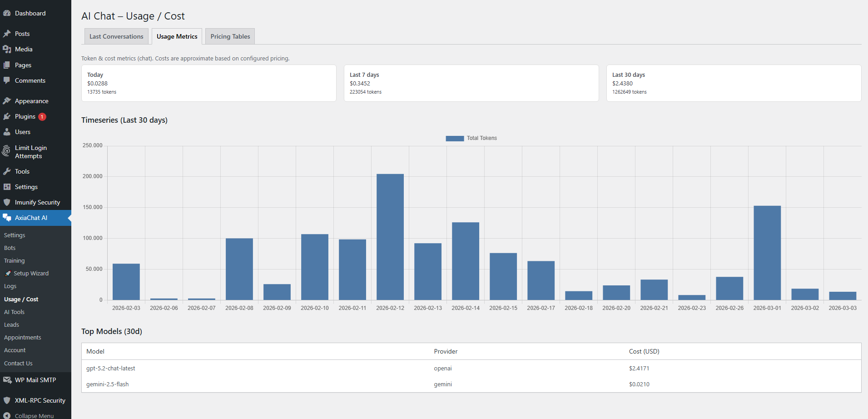Click the Imunify Security shield icon
This screenshot has height=419, width=868.
[x=7, y=202]
